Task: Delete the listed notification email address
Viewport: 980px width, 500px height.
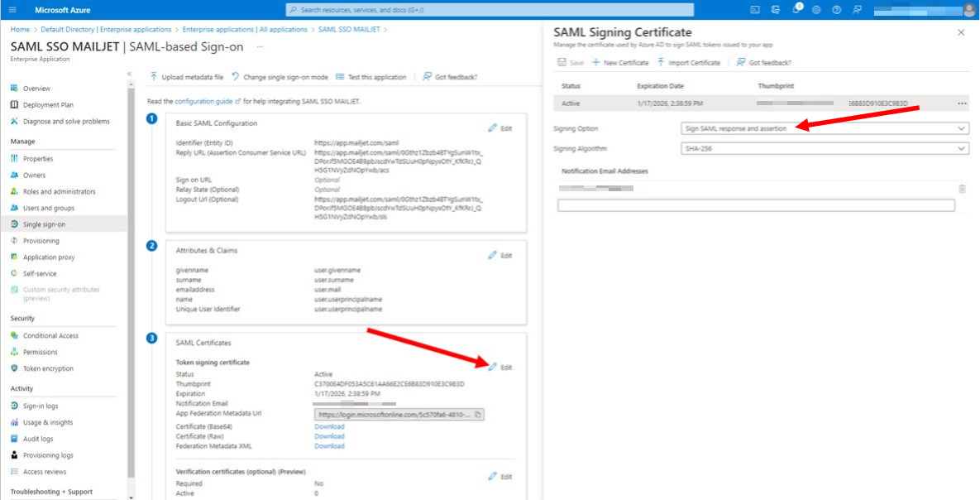Action: tap(962, 189)
